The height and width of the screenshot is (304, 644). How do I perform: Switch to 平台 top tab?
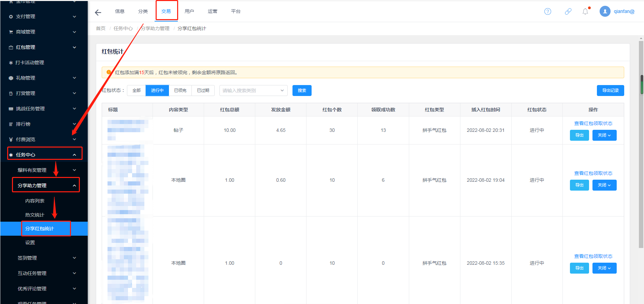(236, 11)
